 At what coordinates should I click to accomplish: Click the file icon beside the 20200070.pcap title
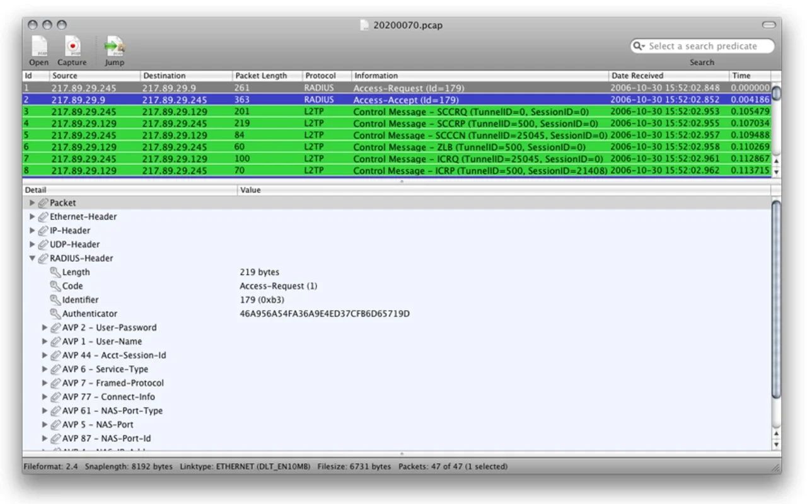point(364,25)
